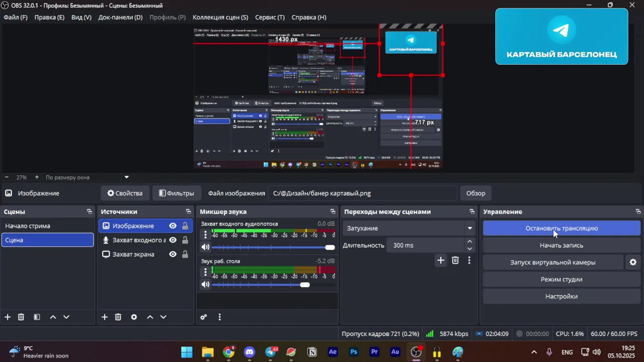The width and height of the screenshot is (644, 362).
Task: Remove selected source with the trash icon
Action: tap(118, 317)
